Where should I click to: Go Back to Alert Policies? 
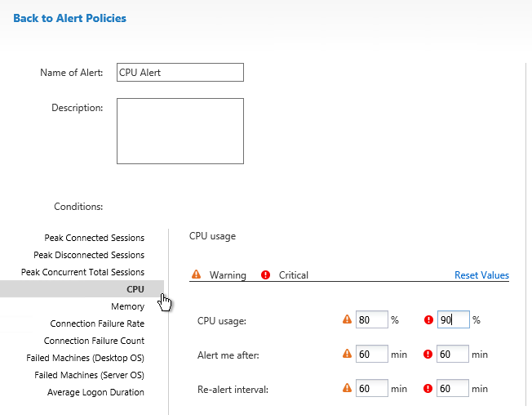[69, 18]
